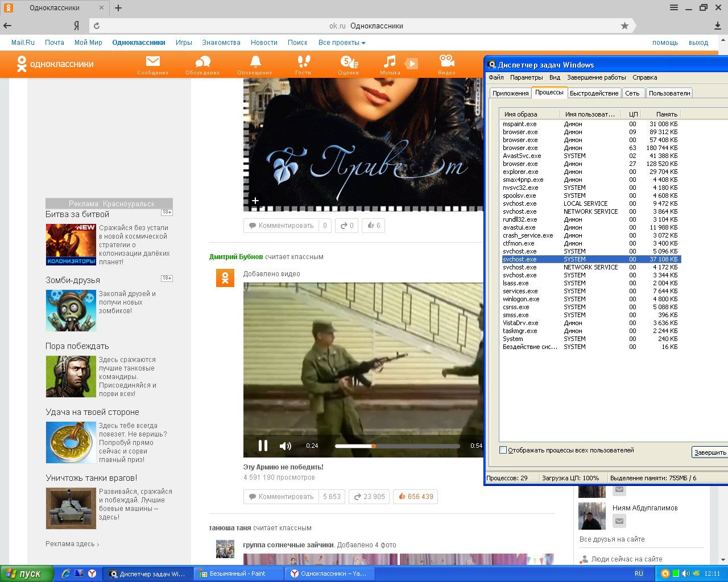Open Обсуждения discussions icon

tap(202, 63)
